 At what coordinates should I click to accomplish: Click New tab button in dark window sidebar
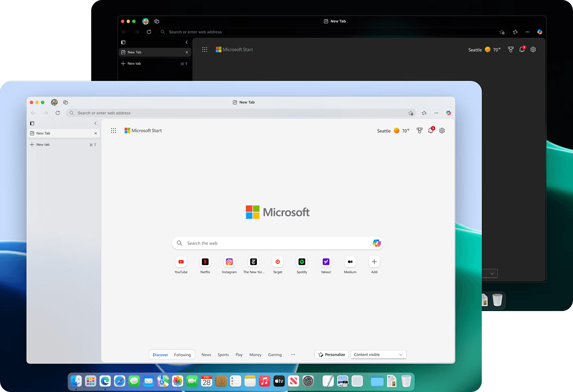[154, 64]
